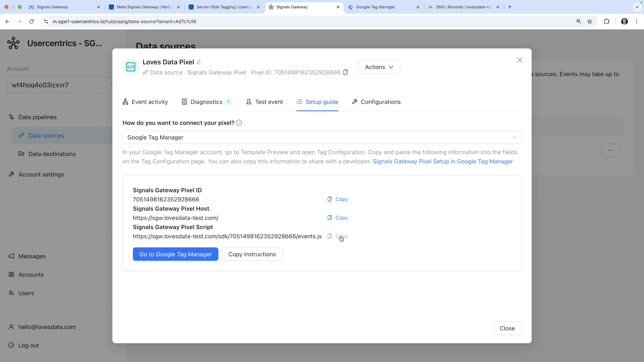The width and height of the screenshot is (644, 362).
Task: Close the Meta Signals Gateway browser tab
Action: [x=178, y=7]
